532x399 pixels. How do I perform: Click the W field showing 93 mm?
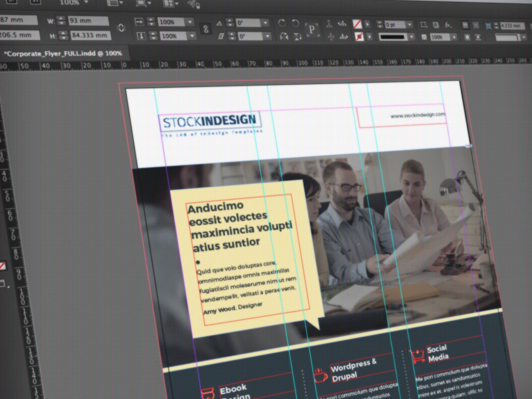(x=88, y=21)
